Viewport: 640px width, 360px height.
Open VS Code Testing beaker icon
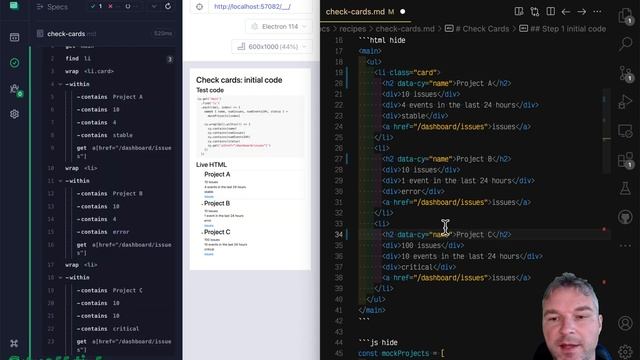point(625,188)
